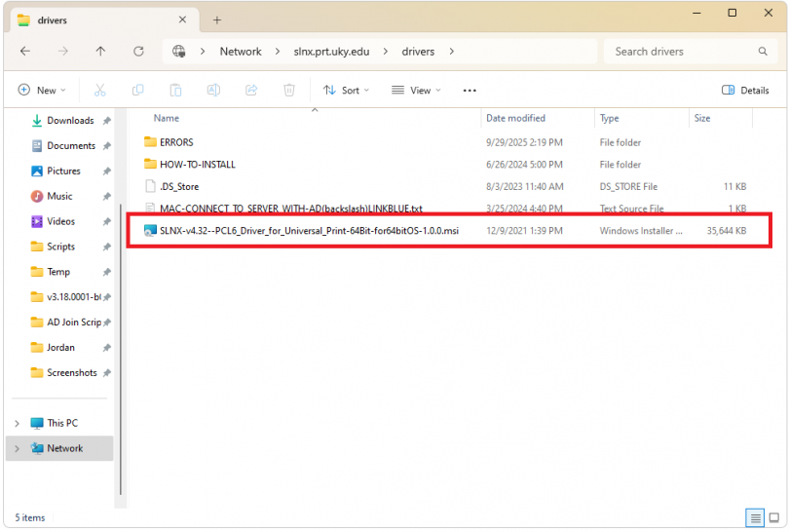
Task: Click the Refresh icon in navigation bar
Action: pyautogui.click(x=138, y=52)
